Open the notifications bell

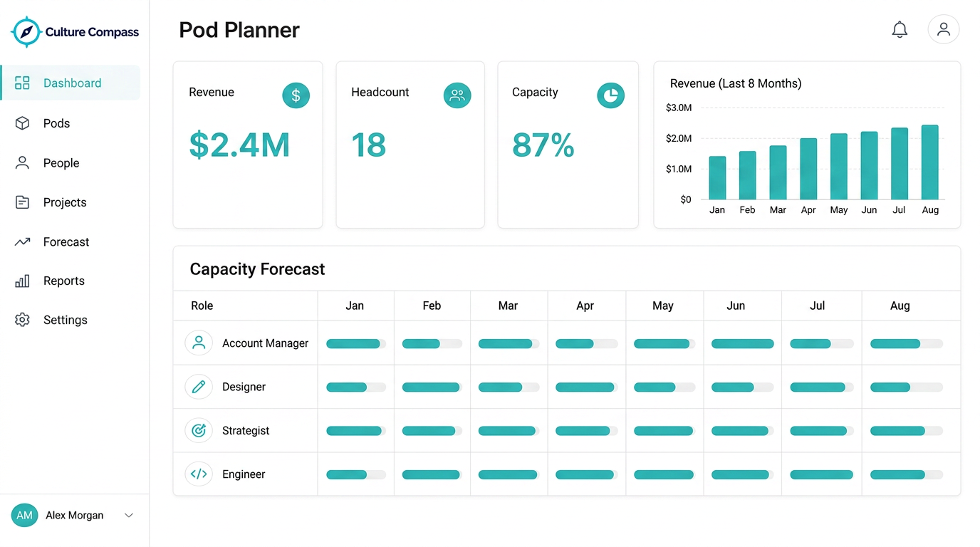900,30
